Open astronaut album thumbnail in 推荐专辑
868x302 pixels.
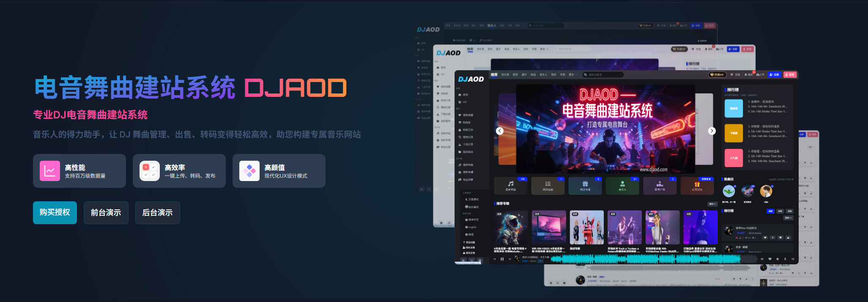point(511,228)
